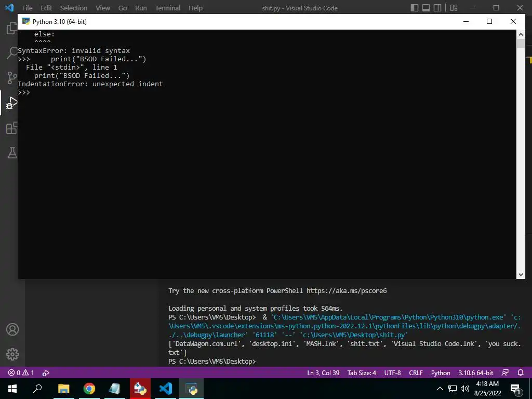This screenshot has height=399, width=532.
Task: Click the feedback icon in status bar
Action: pos(505,373)
